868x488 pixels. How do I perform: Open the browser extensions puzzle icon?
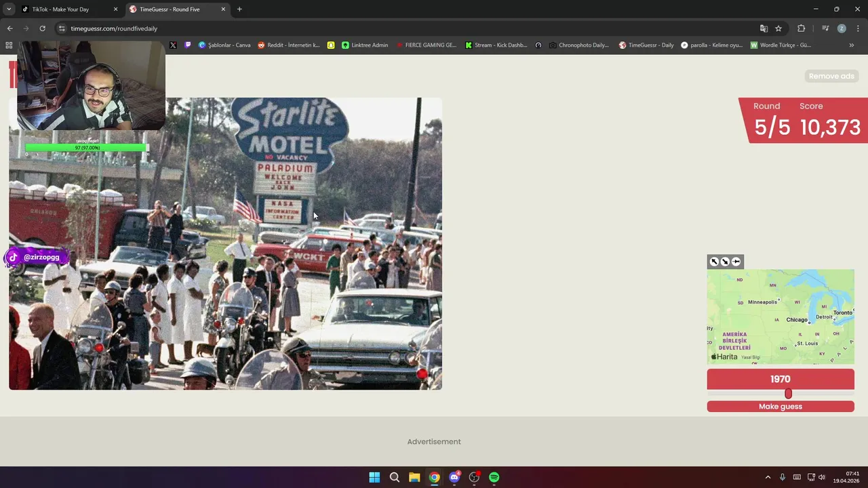[802, 28]
